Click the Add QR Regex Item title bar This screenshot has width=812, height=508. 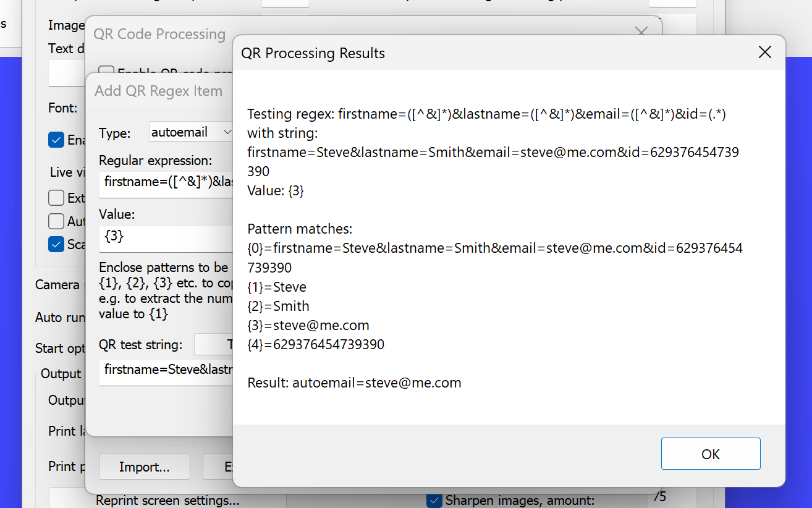158,91
